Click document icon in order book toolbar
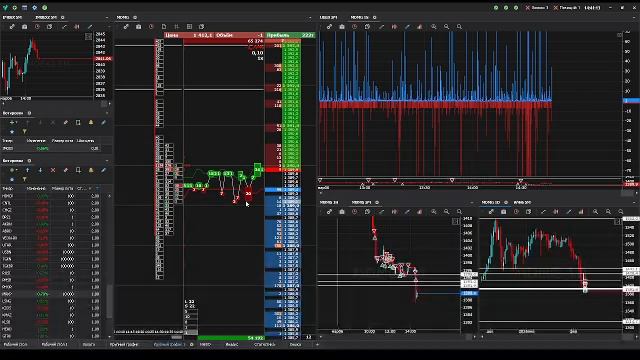Viewport: 640px width, 360px height. point(164,27)
